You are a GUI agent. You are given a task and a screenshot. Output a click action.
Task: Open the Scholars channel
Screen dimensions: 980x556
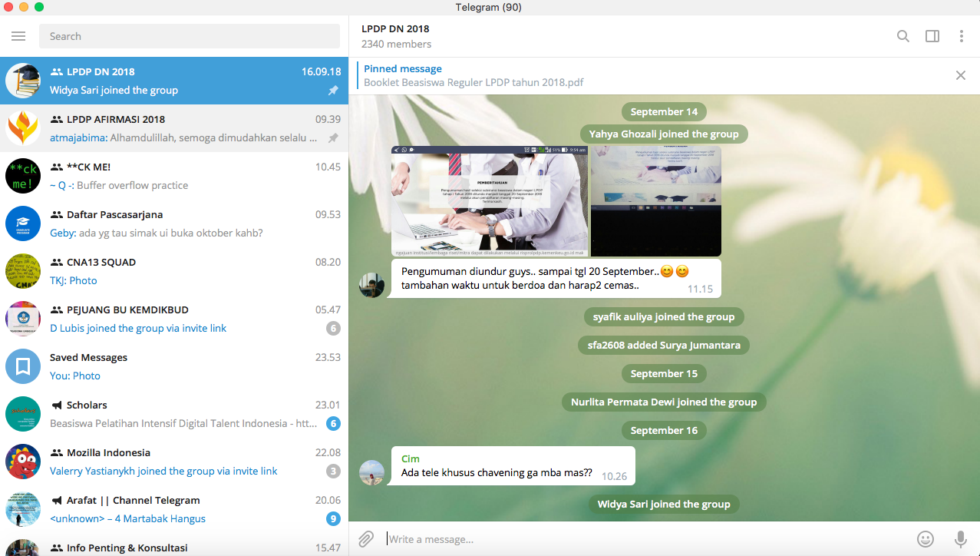[174, 414]
